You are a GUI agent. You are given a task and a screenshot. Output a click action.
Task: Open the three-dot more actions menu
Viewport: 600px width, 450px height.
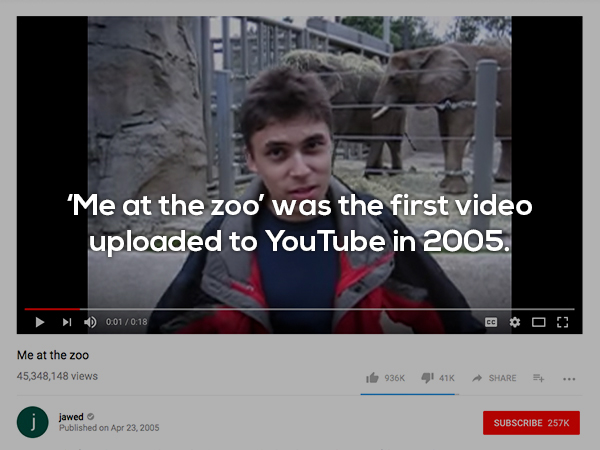[x=569, y=379]
